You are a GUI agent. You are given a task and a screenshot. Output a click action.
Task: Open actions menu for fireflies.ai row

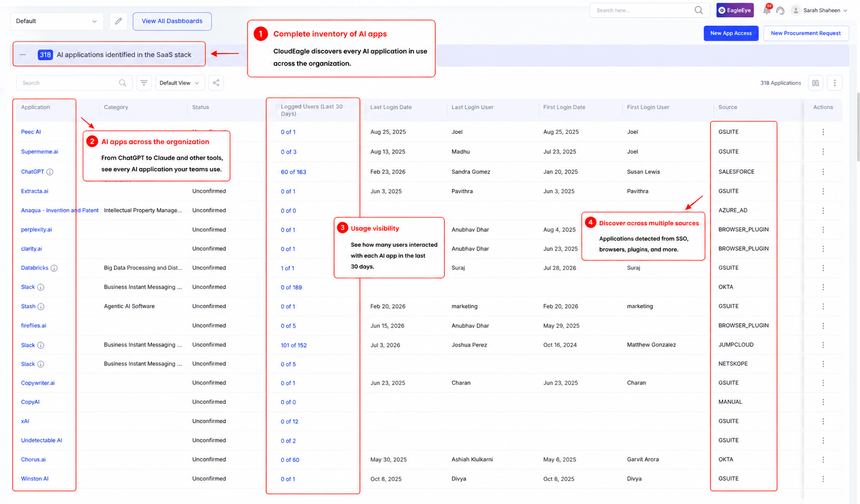coord(823,325)
